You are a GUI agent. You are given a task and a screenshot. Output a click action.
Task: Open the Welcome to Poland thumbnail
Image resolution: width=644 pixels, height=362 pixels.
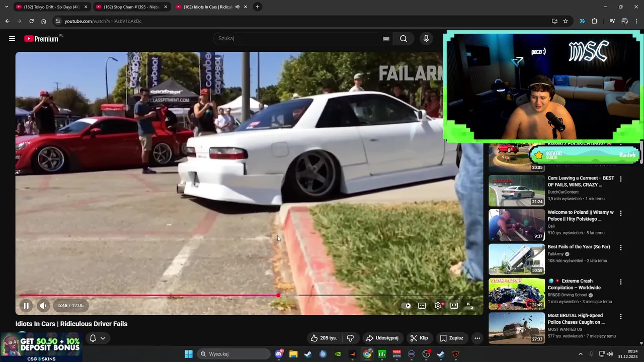coord(517,225)
